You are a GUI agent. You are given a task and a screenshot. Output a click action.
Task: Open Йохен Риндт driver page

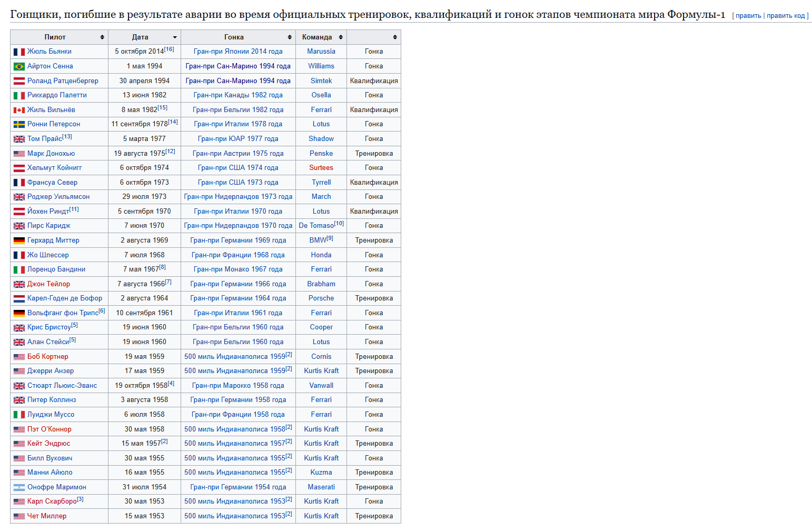click(x=48, y=212)
